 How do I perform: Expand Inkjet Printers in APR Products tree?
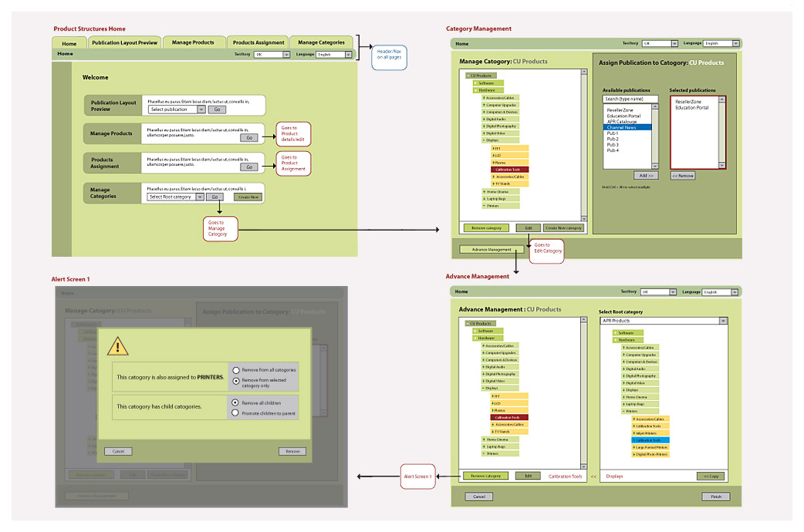(x=633, y=433)
